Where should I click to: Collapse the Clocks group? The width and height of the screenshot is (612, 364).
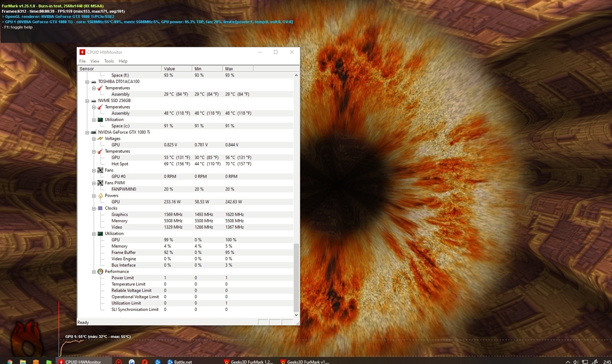[94, 208]
